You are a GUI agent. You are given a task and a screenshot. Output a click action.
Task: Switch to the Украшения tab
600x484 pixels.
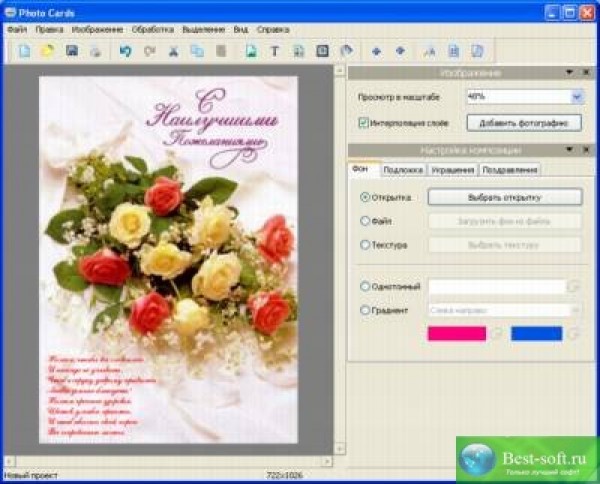click(453, 170)
